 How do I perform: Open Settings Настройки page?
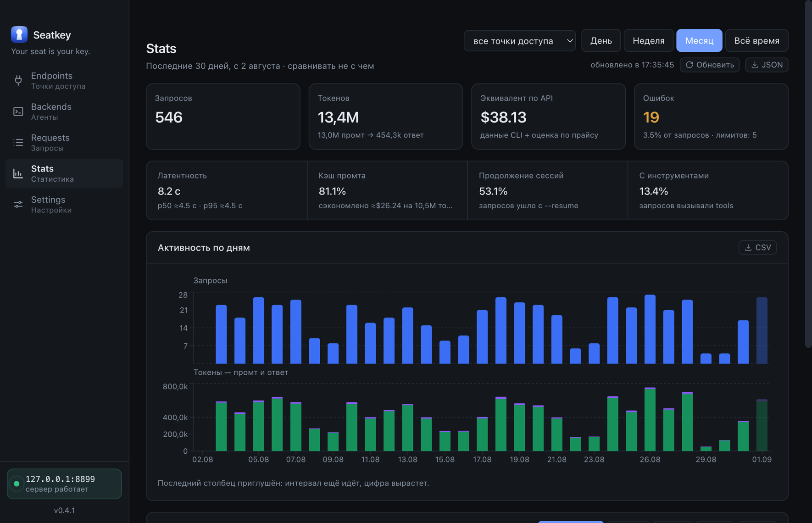pyautogui.click(x=64, y=205)
